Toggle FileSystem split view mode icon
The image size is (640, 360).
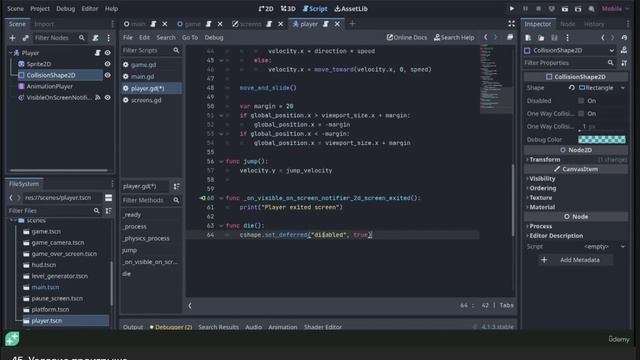(x=108, y=198)
